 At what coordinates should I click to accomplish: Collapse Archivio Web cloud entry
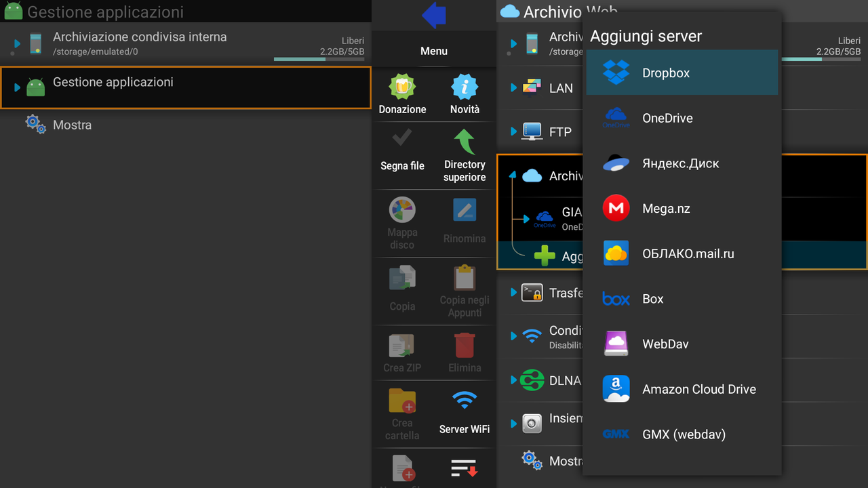[x=513, y=175]
